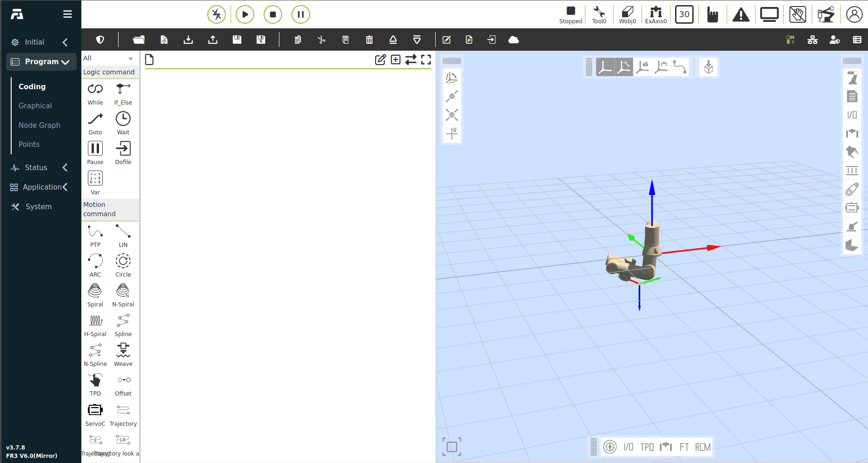Click the speed value 30 box
This screenshot has height=463, width=868.
pos(684,14)
